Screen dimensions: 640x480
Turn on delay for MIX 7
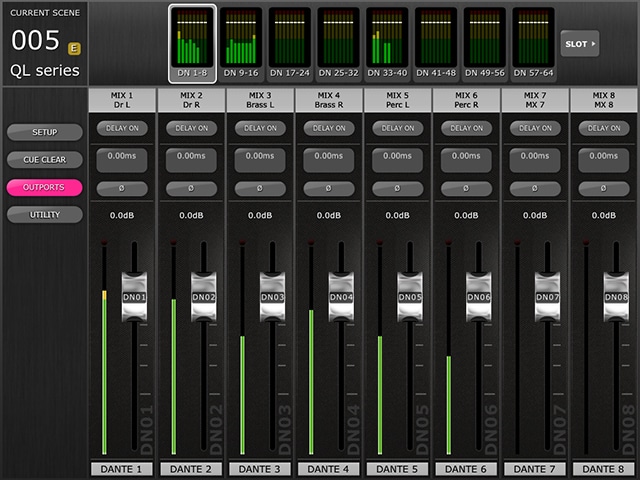coord(535,128)
